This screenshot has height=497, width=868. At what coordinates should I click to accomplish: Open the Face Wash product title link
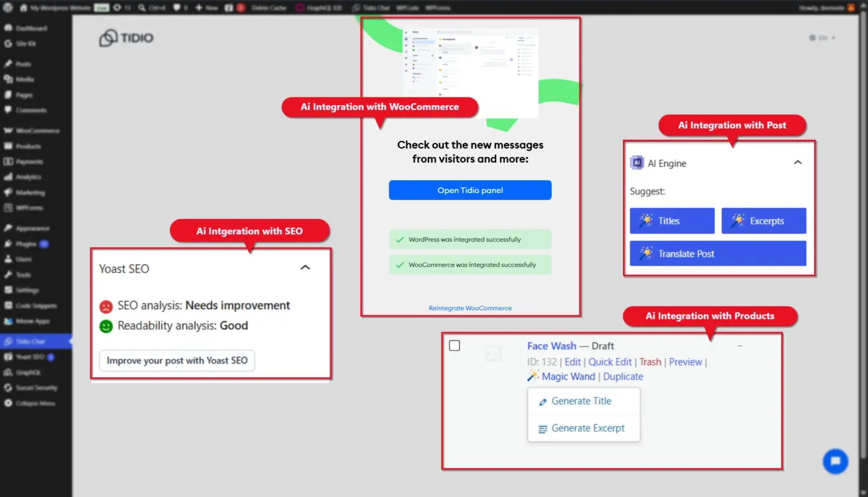click(x=552, y=346)
